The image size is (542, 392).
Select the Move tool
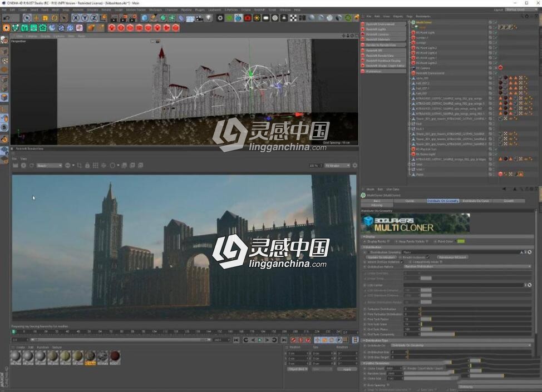pos(36,18)
